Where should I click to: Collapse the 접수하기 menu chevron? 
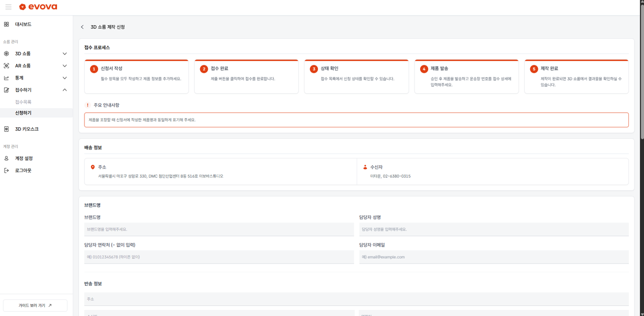click(x=64, y=90)
